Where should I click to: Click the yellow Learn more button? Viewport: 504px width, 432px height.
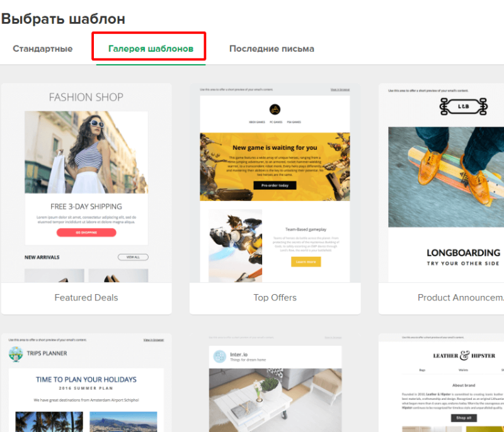pyautogui.click(x=306, y=262)
